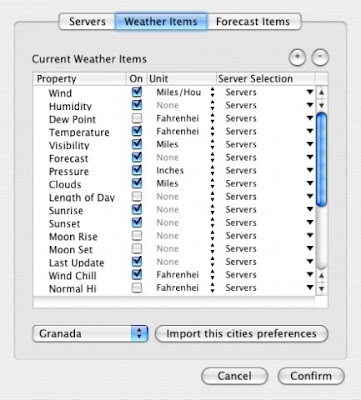Open Sunrise row Servers dropdown
The width and height of the screenshot is (361, 400).
tap(269, 210)
